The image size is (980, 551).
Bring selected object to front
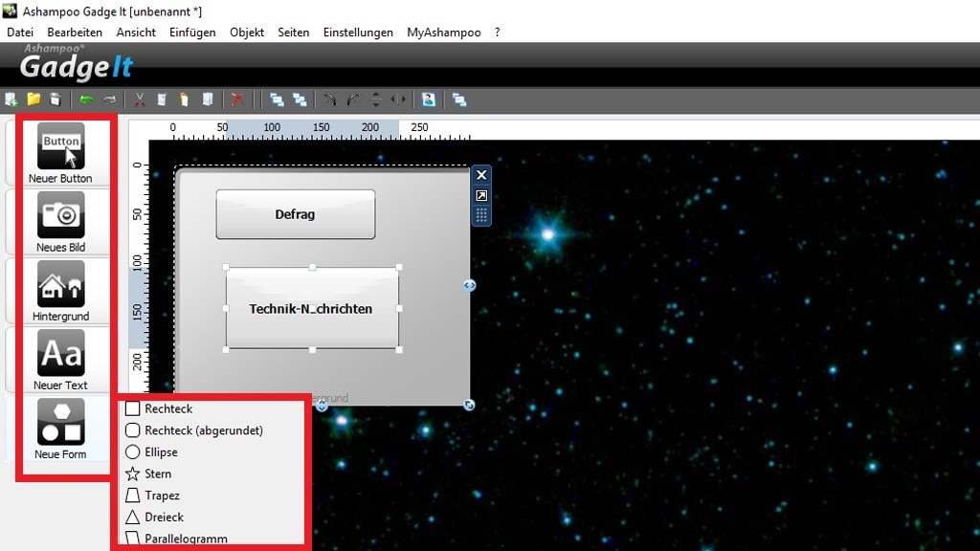click(x=276, y=99)
